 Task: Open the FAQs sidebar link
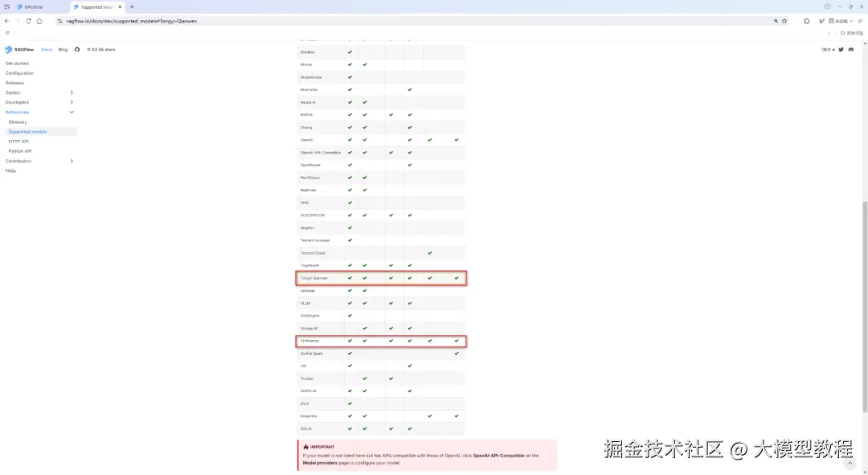point(10,170)
